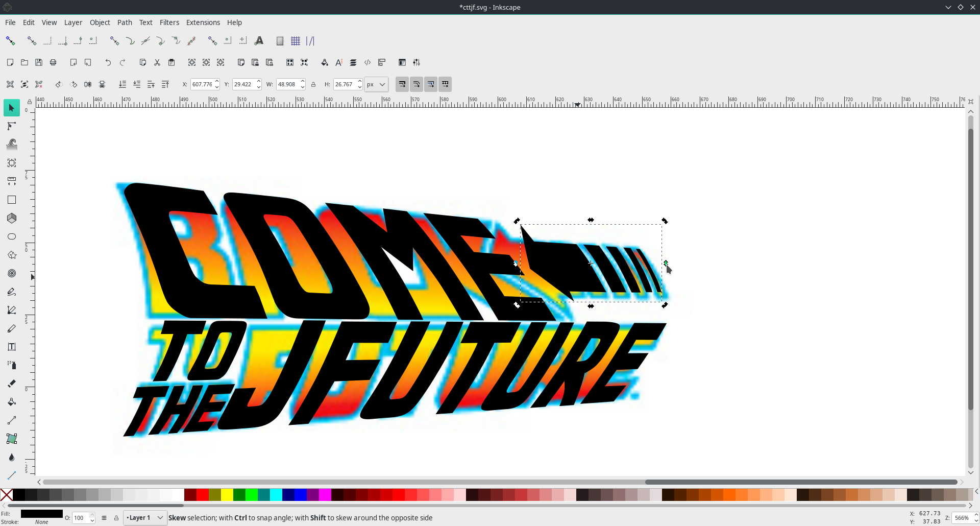Click the Undo icon
The image size is (980, 526).
pyautogui.click(x=108, y=62)
